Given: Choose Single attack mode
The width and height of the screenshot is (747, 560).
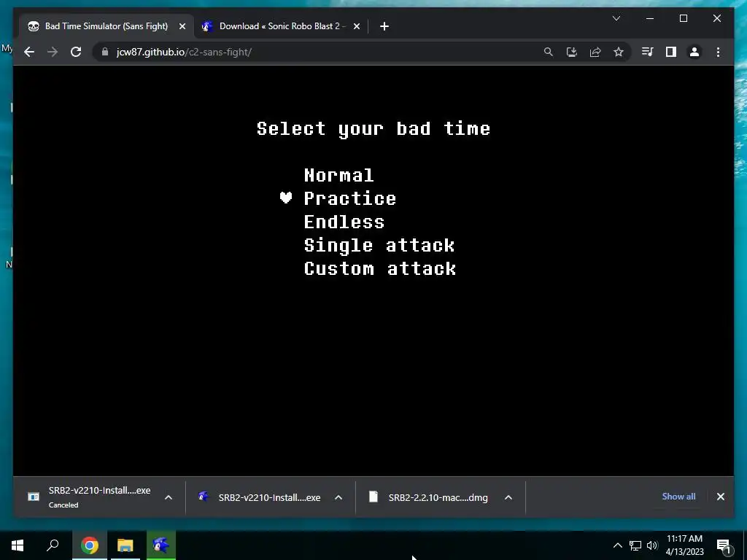Looking at the screenshot, I should click(x=379, y=245).
